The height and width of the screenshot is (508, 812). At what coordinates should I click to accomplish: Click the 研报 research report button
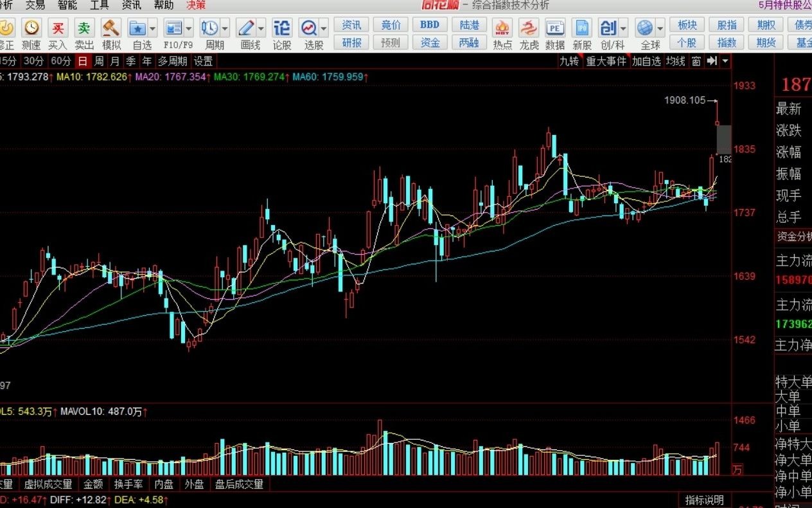click(x=351, y=43)
